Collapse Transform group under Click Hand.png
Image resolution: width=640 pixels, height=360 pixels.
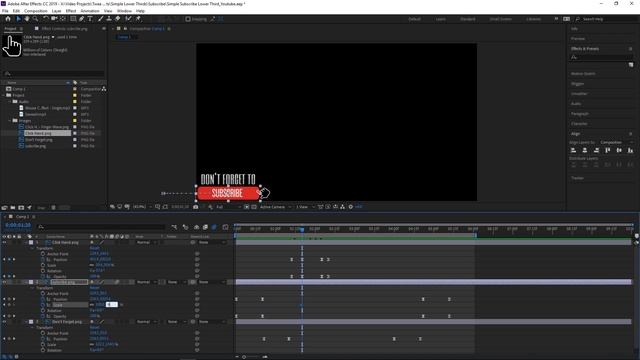[x=33, y=248]
